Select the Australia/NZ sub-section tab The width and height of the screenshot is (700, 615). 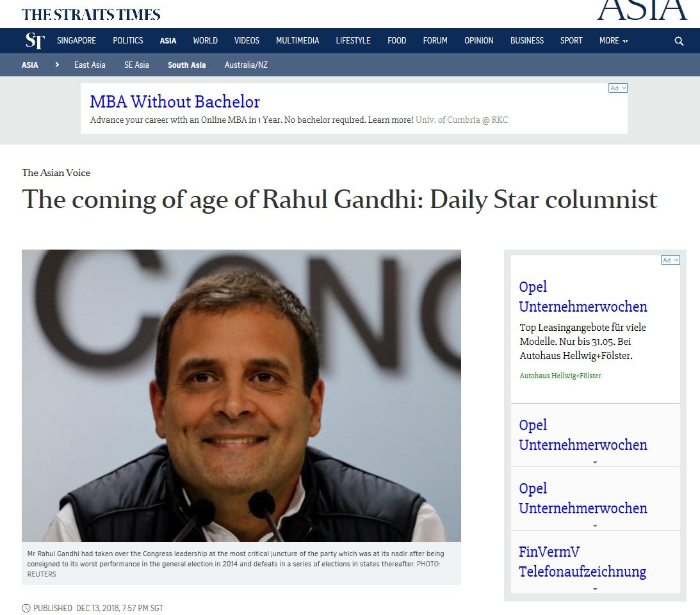pos(246,65)
